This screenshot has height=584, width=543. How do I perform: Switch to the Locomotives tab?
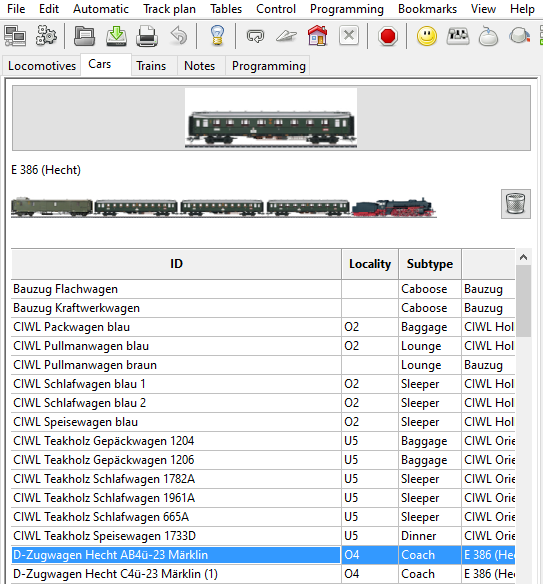(42, 66)
